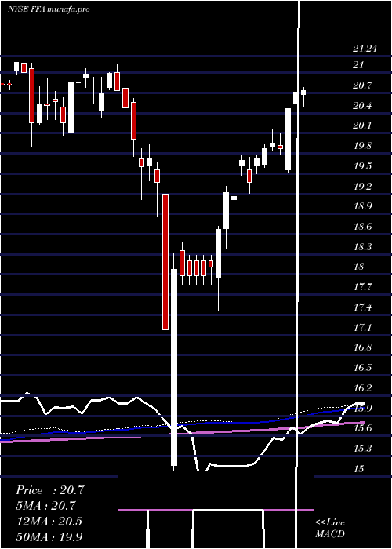
Task: Select the 16.2 price axis label
Action: 362,388
